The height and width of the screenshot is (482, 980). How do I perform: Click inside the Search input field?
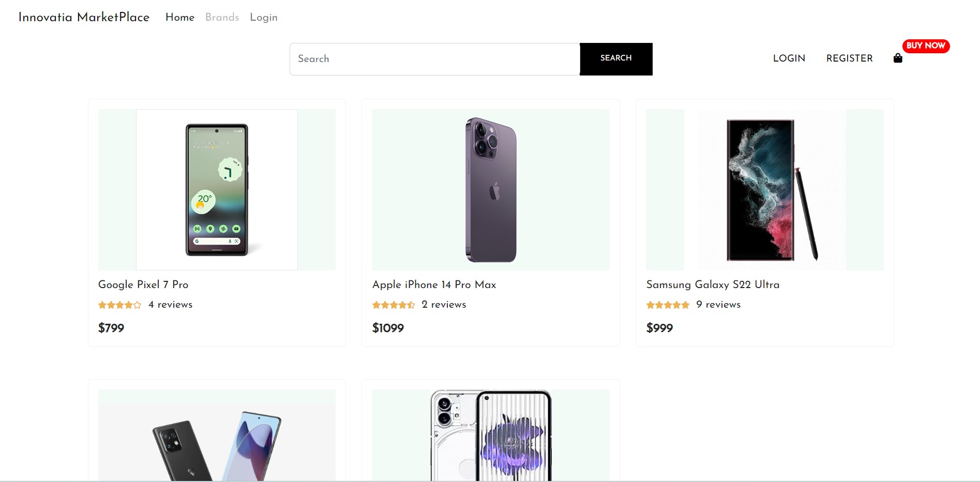point(435,59)
